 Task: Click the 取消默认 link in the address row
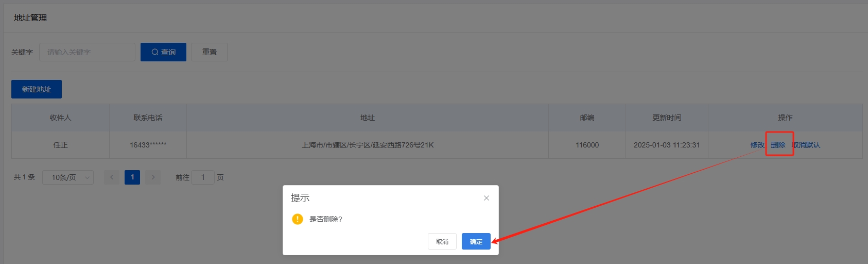pyautogui.click(x=806, y=145)
